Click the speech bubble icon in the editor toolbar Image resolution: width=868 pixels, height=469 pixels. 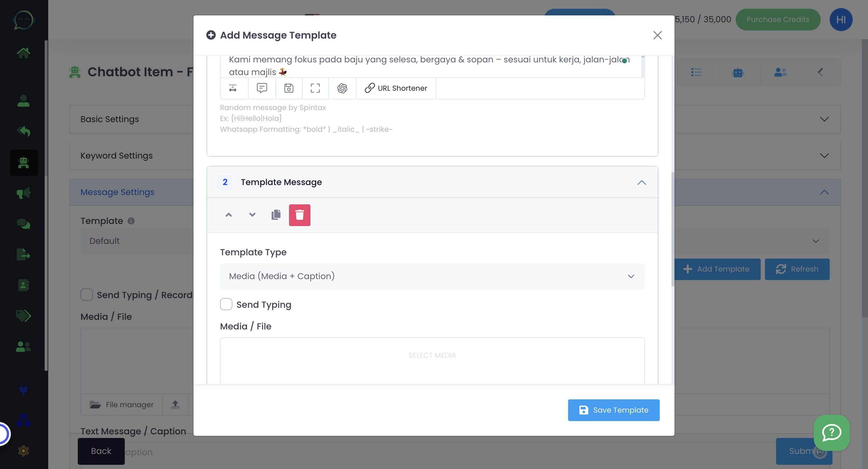click(x=262, y=88)
